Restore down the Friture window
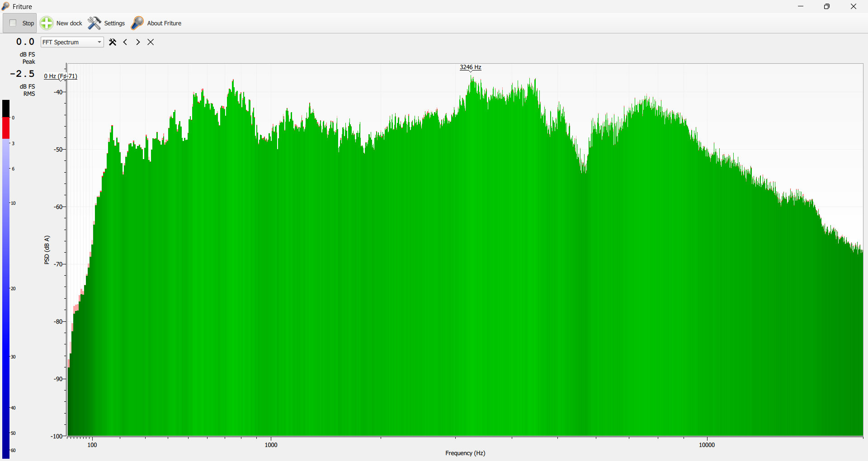Image resolution: width=868 pixels, height=461 pixels. 827,6
